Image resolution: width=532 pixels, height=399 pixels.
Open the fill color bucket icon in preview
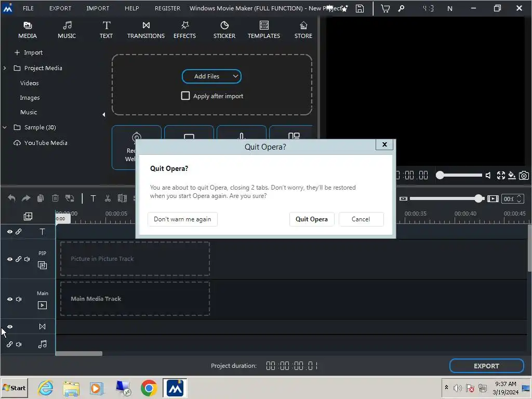(512, 176)
